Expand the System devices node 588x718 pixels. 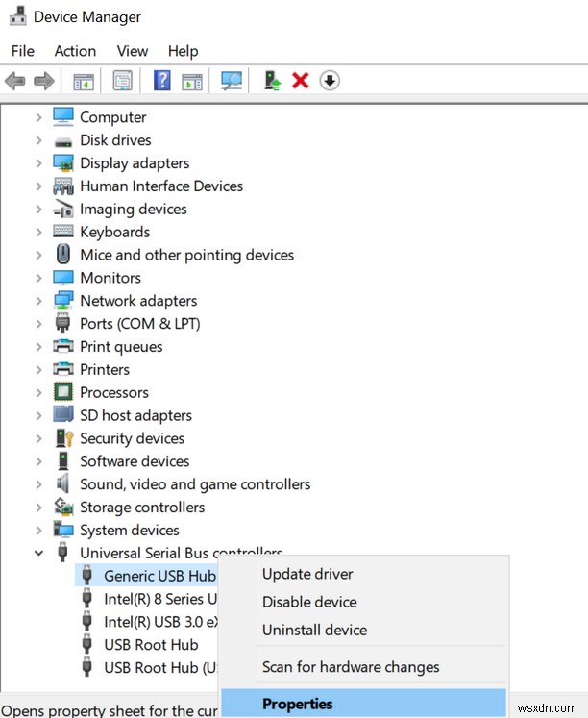click(38, 530)
